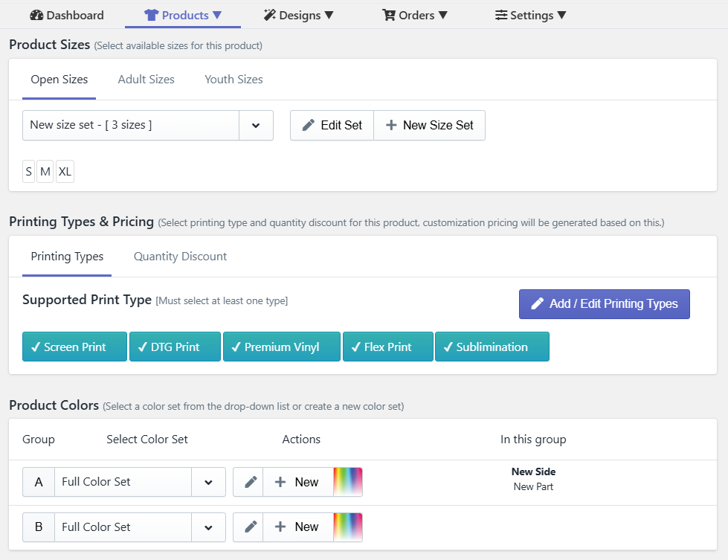Open the Quantity Discount tab
Viewport: 728px width, 560px height.
pyautogui.click(x=179, y=256)
